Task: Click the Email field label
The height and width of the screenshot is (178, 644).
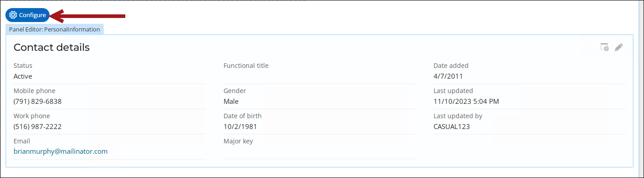Action: click(22, 141)
